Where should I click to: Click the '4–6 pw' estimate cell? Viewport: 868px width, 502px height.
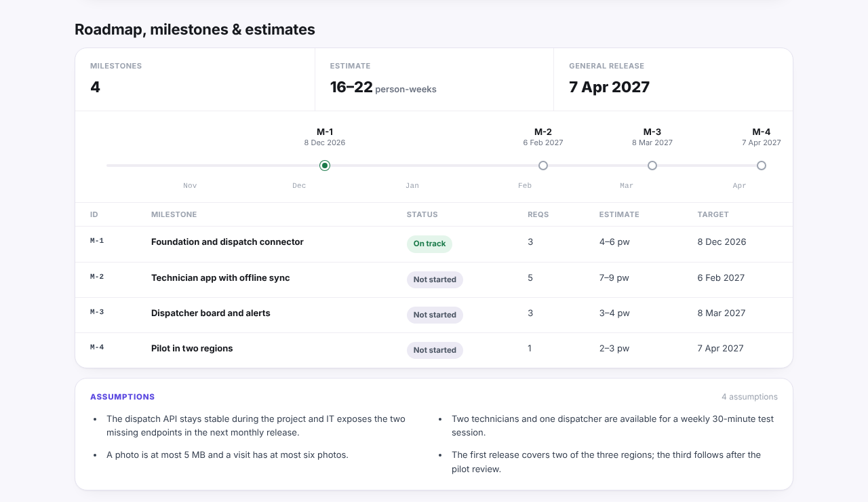614,242
